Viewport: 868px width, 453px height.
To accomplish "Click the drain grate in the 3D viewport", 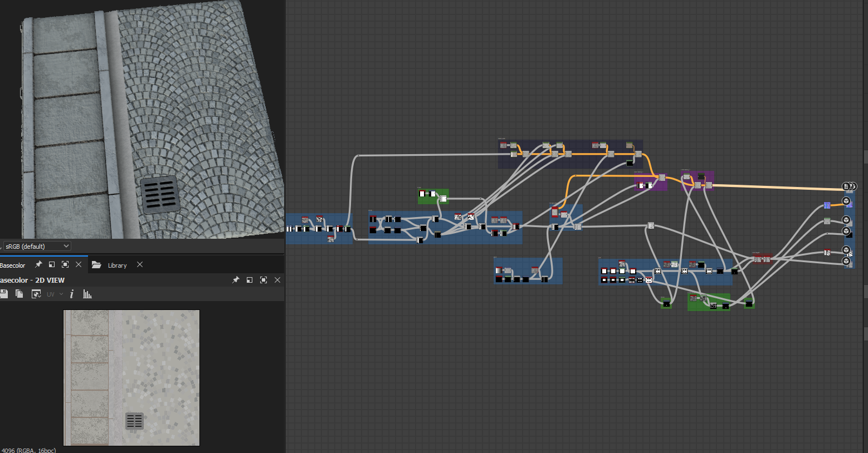I will pos(160,194).
